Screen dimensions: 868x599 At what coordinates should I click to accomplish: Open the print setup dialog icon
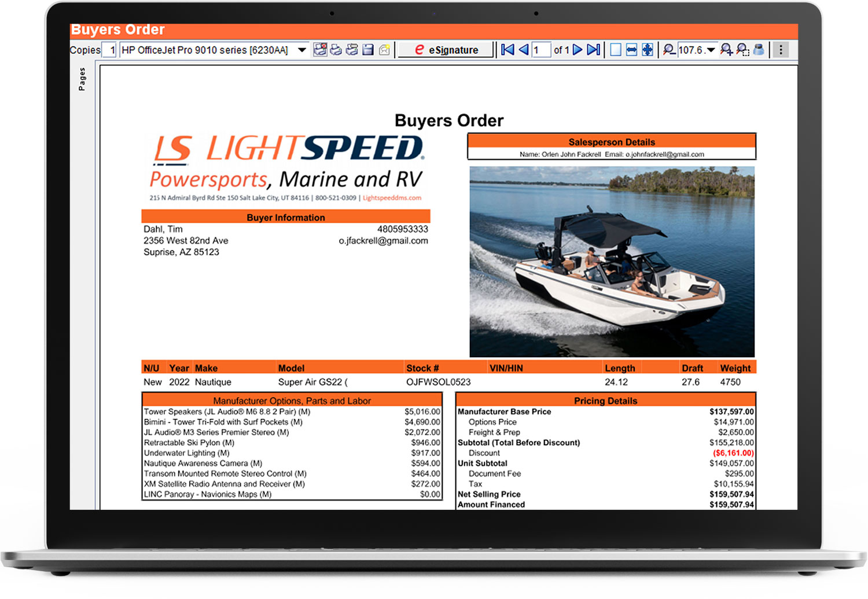pos(352,50)
